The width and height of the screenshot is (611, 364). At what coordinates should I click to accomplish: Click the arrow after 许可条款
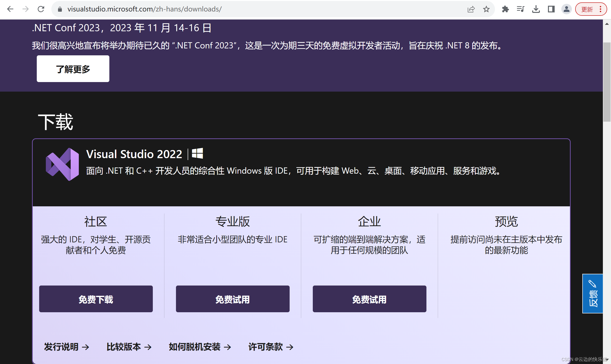[x=290, y=347]
